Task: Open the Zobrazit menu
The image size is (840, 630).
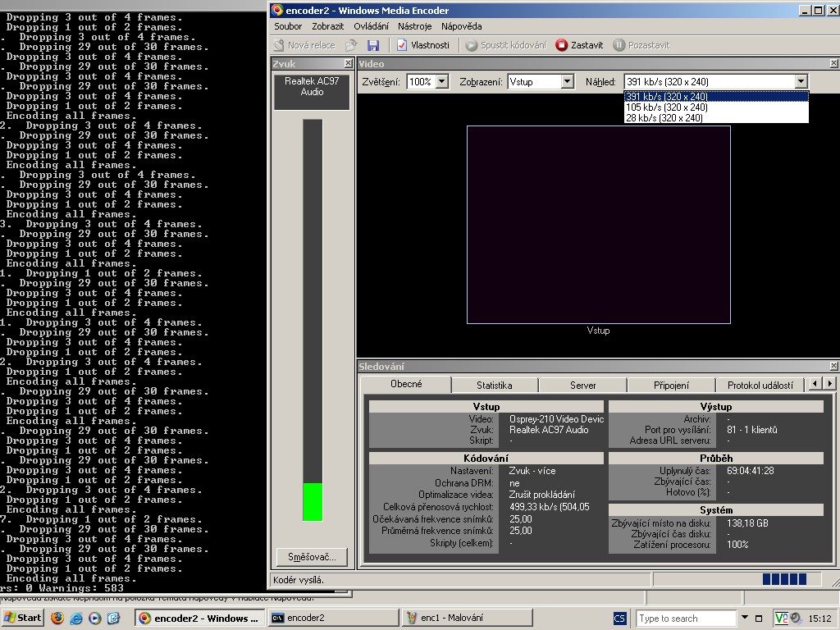Action: (328, 26)
